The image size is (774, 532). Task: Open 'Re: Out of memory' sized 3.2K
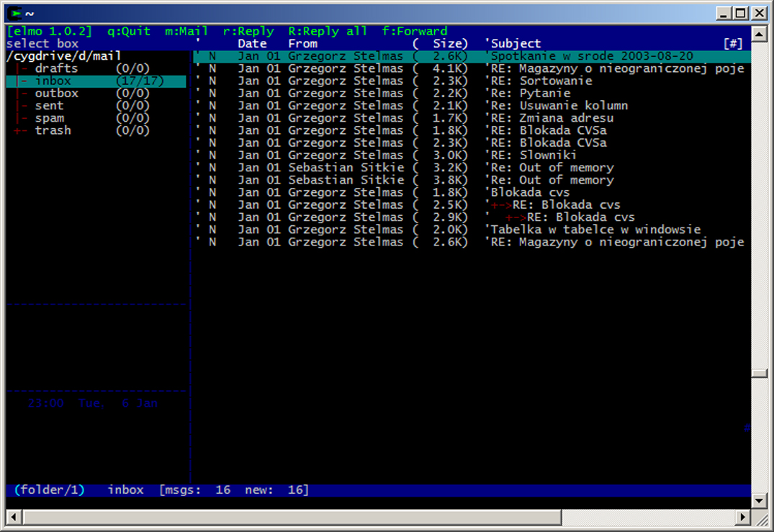coord(472,167)
